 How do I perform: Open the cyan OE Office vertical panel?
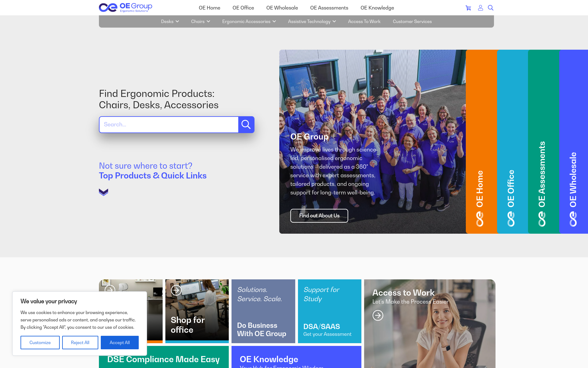coord(513,142)
